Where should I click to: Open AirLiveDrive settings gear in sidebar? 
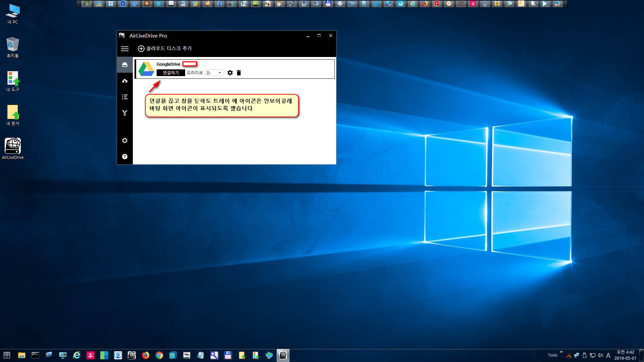(x=125, y=140)
